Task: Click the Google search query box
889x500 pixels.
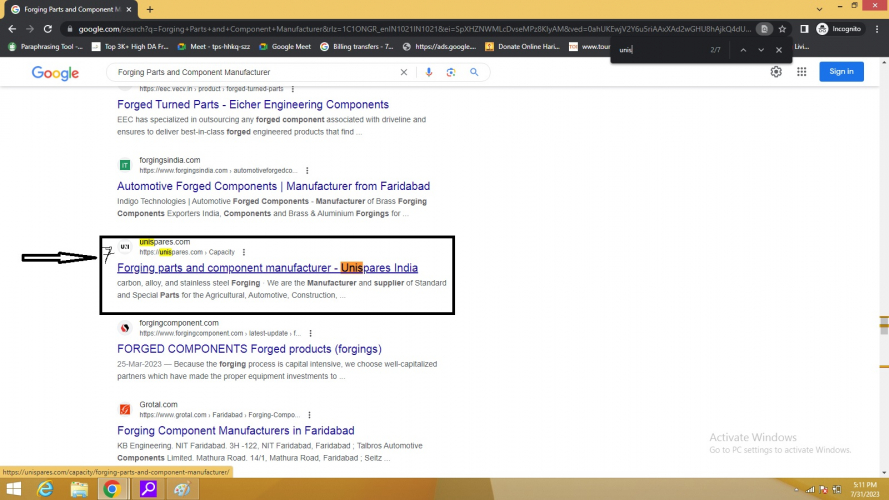Action: pyautogui.click(x=255, y=72)
